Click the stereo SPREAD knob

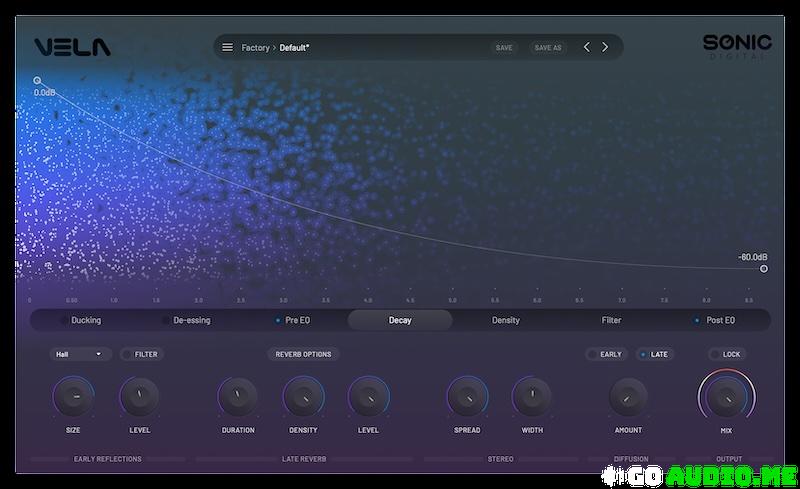[467, 397]
